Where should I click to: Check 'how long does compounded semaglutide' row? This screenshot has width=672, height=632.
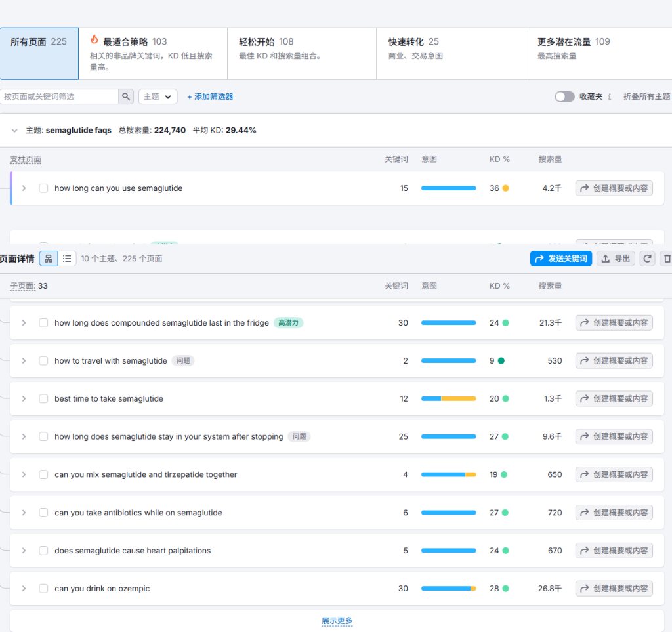(43, 323)
